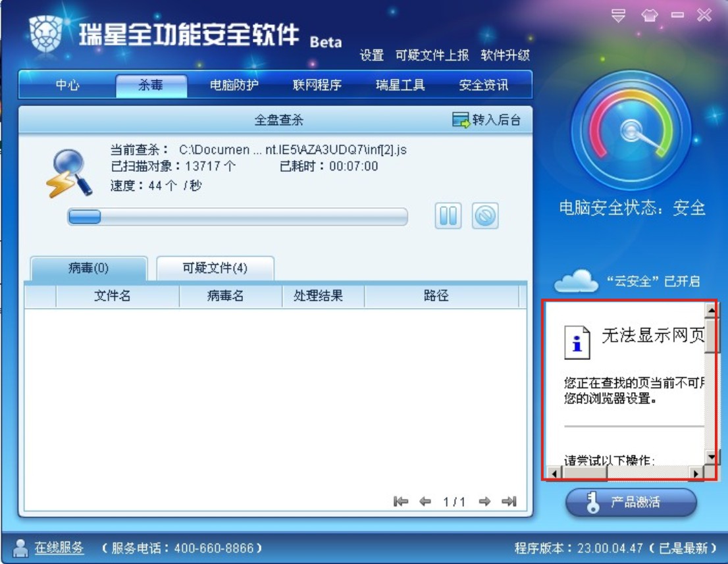The image size is (728, 564).
Task: Open the 在线服务 link
Action: point(59,548)
